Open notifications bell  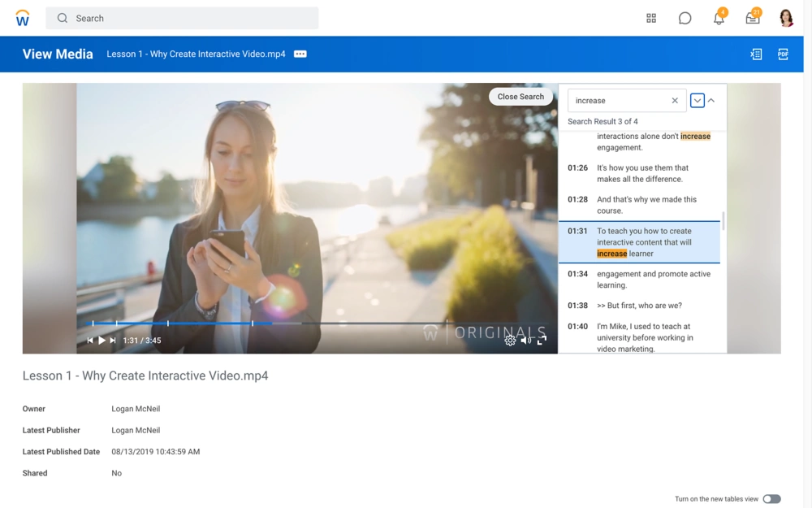point(719,18)
